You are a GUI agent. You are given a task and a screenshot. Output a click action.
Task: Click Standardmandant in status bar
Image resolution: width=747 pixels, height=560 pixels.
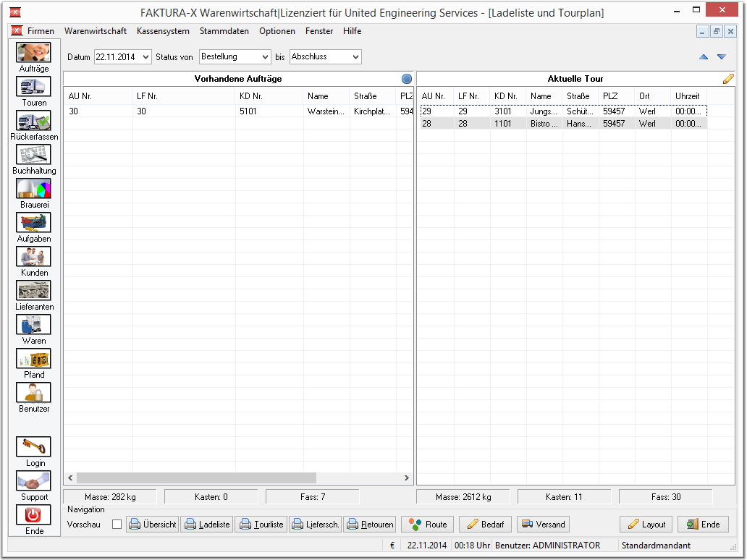(656, 546)
